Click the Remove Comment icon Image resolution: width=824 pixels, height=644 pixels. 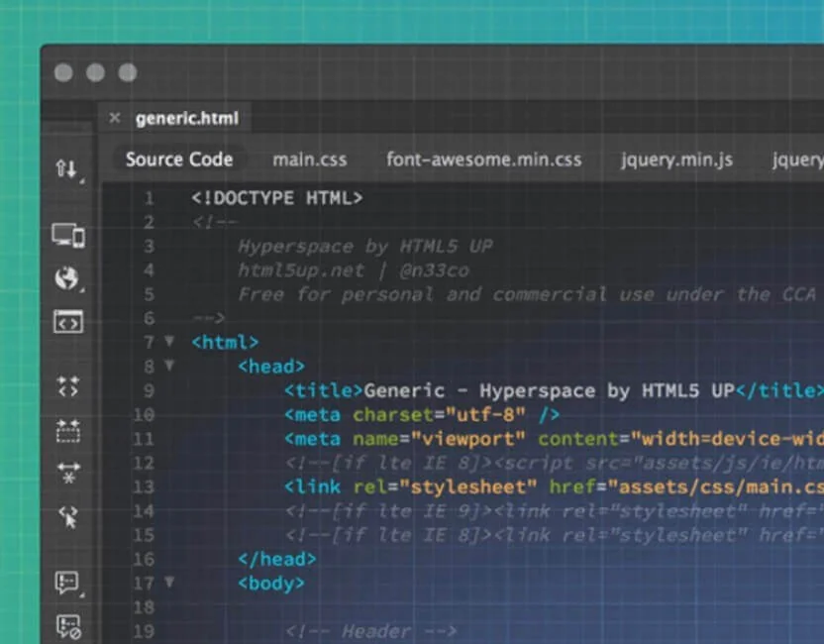67,626
